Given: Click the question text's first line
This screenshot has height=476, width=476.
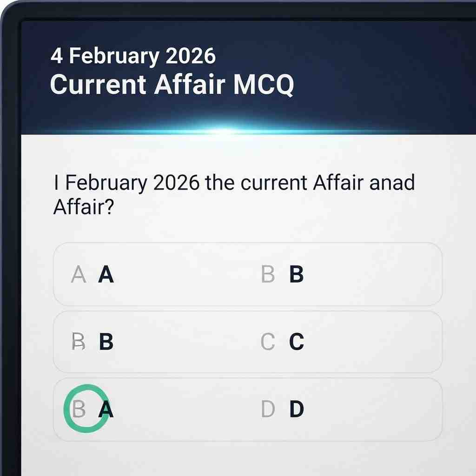Looking at the screenshot, I should tap(234, 183).
